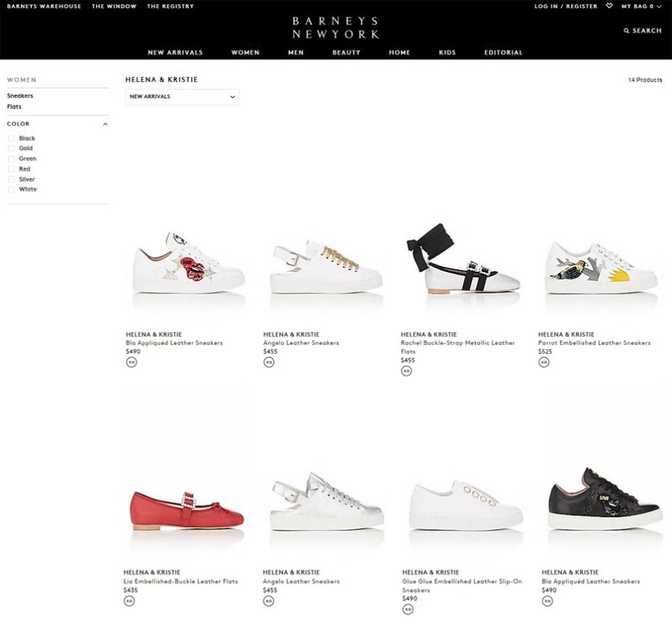672x629 pixels.
Task: Open the Women navigation menu
Action: [245, 52]
